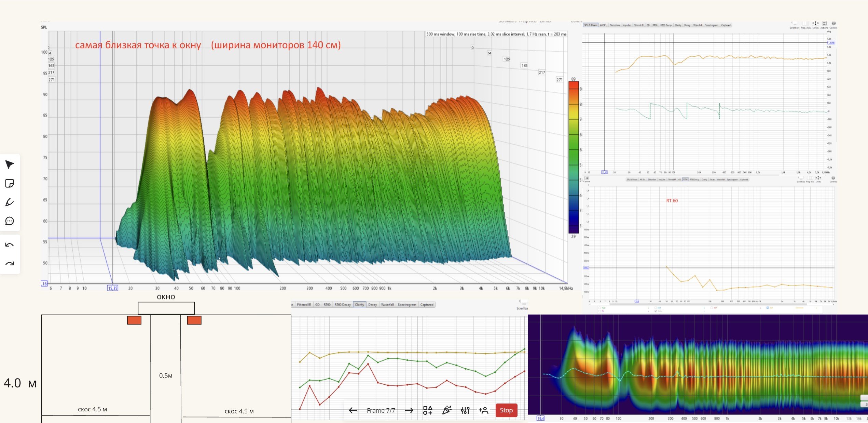The height and width of the screenshot is (423, 868).
Task: Go to the previous frame
Action: (x=353, y=410)
